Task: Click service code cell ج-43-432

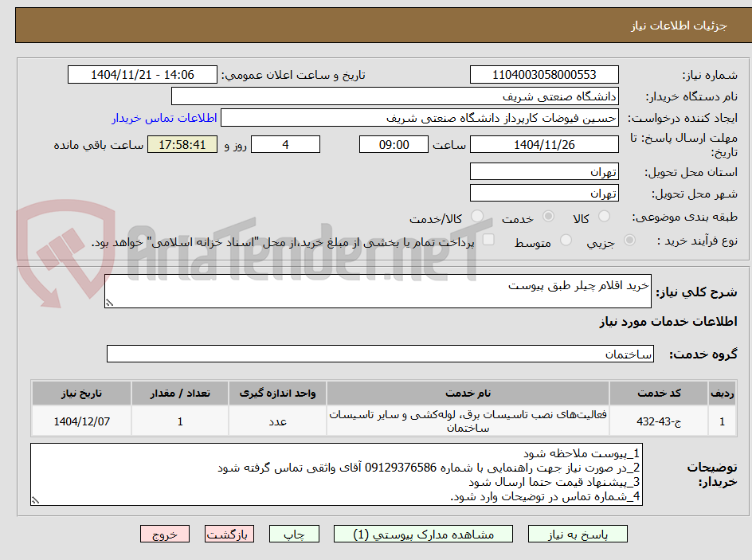Action: point(659,421)
